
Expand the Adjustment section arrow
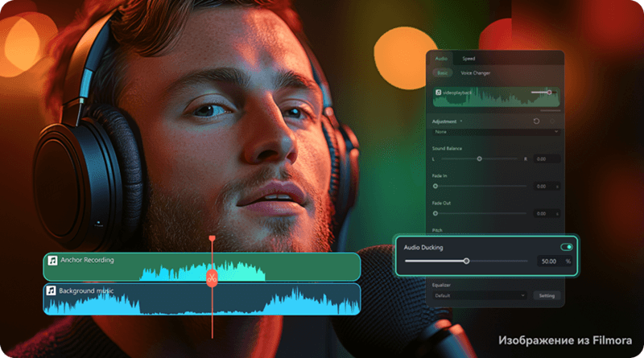point(461,121)
